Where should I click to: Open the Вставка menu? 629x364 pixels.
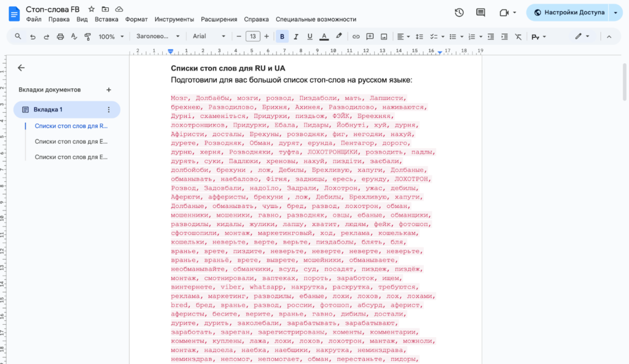tap(107, 20)
